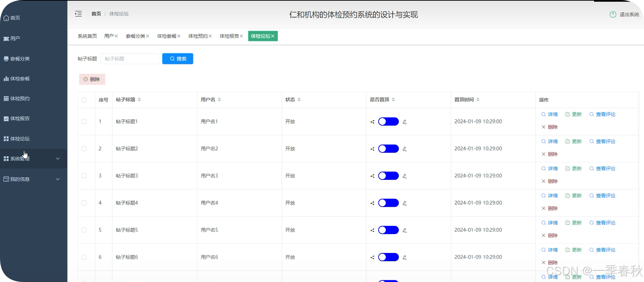
Task: Check the checkbox for row 帖子标题6
Action: coord(84,257)
